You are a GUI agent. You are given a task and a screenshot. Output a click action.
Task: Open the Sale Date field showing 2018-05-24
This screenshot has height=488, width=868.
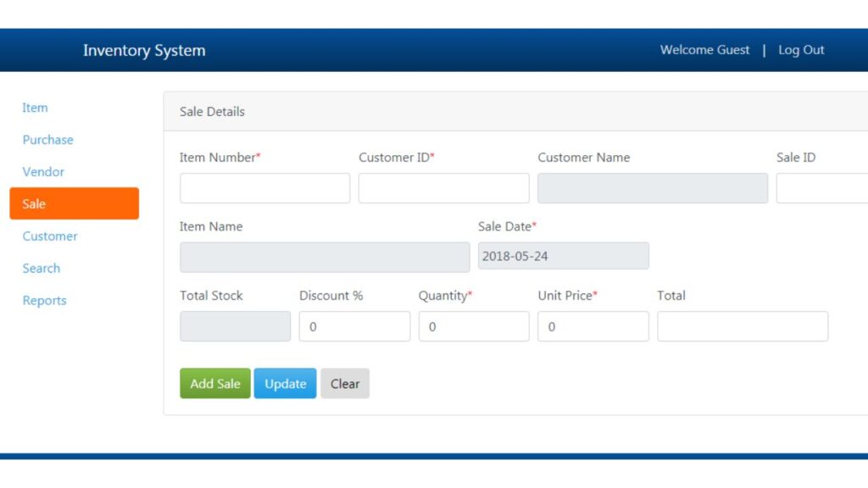click(564, 256)
